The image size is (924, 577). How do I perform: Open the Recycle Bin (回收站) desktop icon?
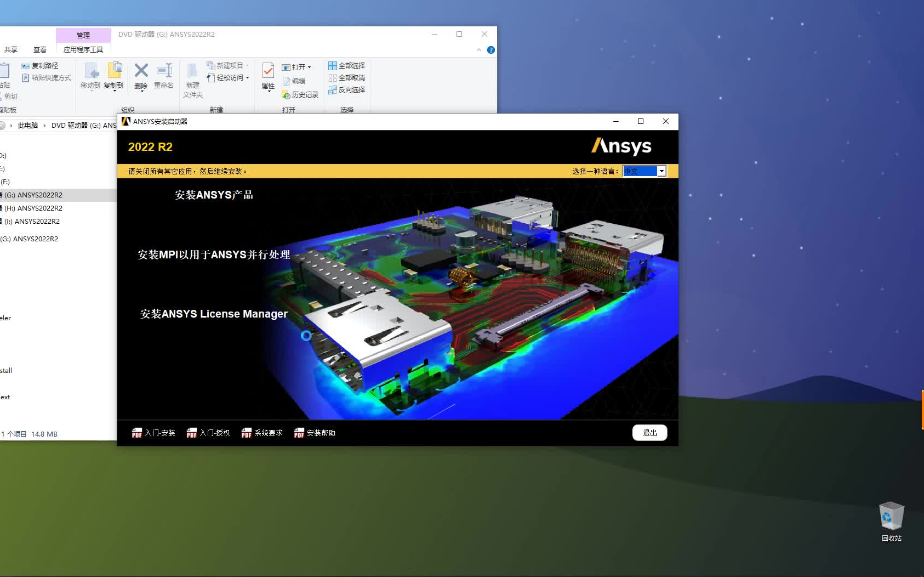coord(891,522)
